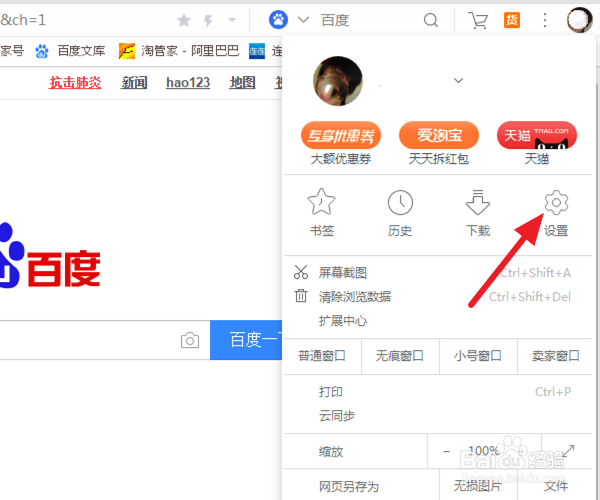Click the lightning bolt speed mode icon

pos(208,20)
